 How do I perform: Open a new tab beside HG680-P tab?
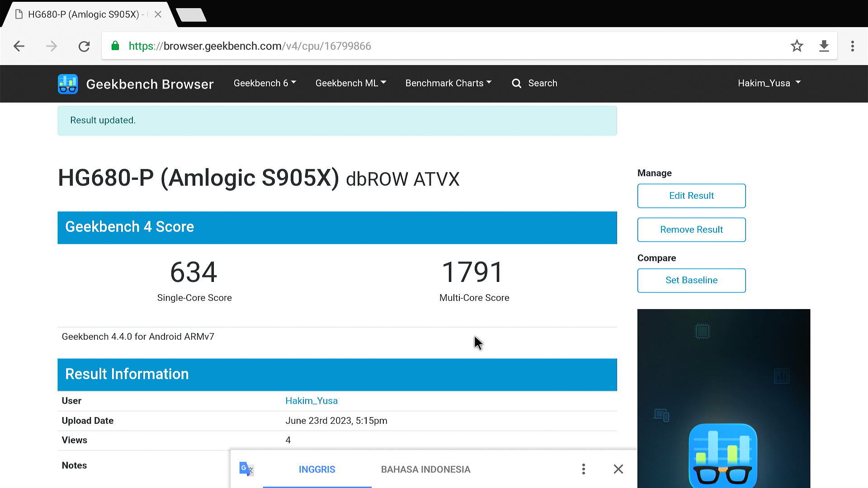tap(191, 15)
